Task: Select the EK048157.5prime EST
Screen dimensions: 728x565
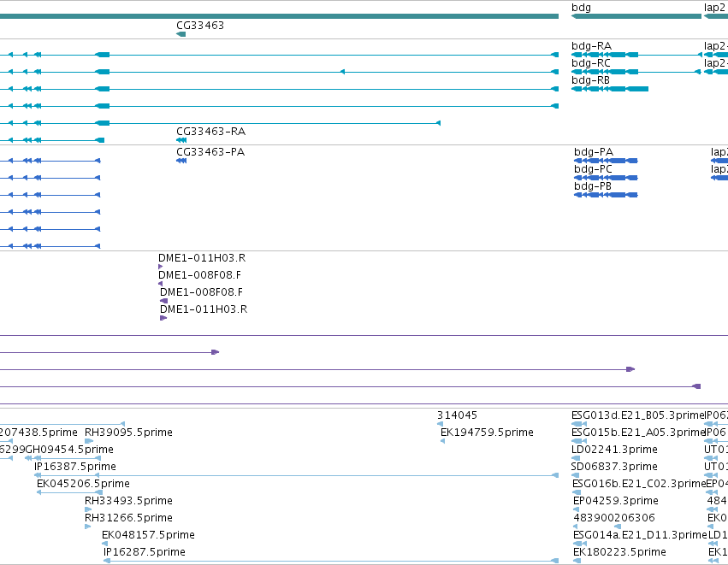Action: 105,544
